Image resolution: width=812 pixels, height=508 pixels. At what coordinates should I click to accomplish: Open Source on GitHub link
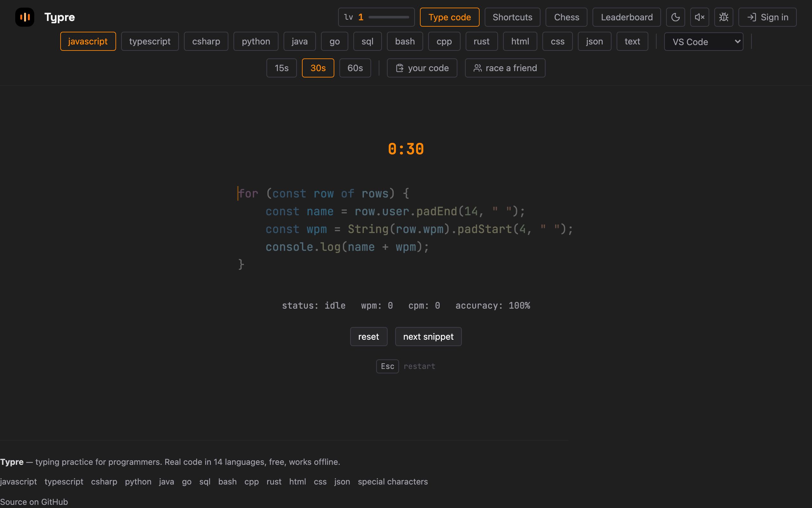tap(34, 502)
